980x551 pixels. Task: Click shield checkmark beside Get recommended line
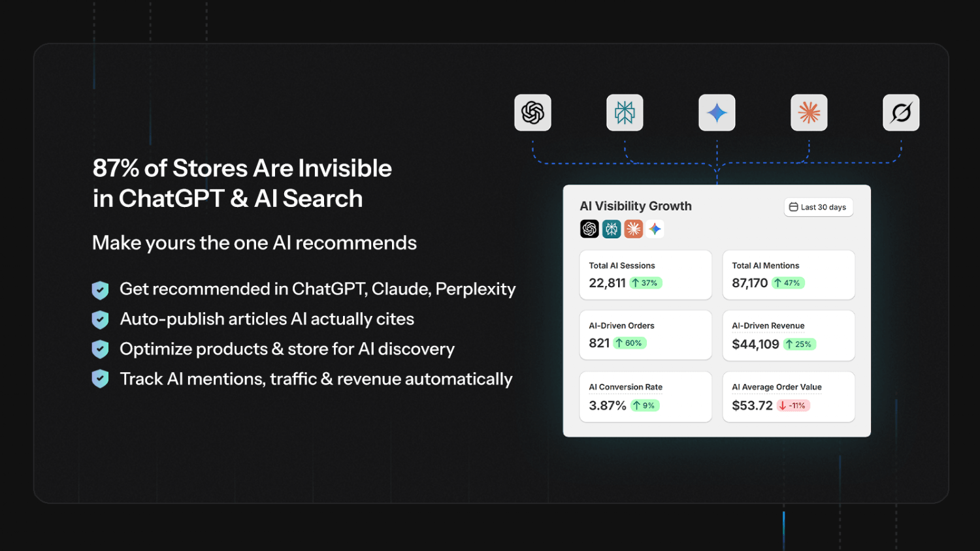(100, 290)
